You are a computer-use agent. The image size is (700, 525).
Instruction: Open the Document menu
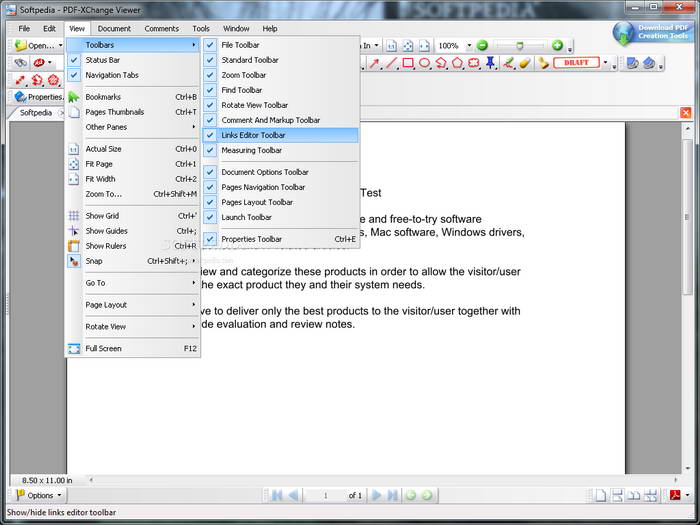[114, 29]
